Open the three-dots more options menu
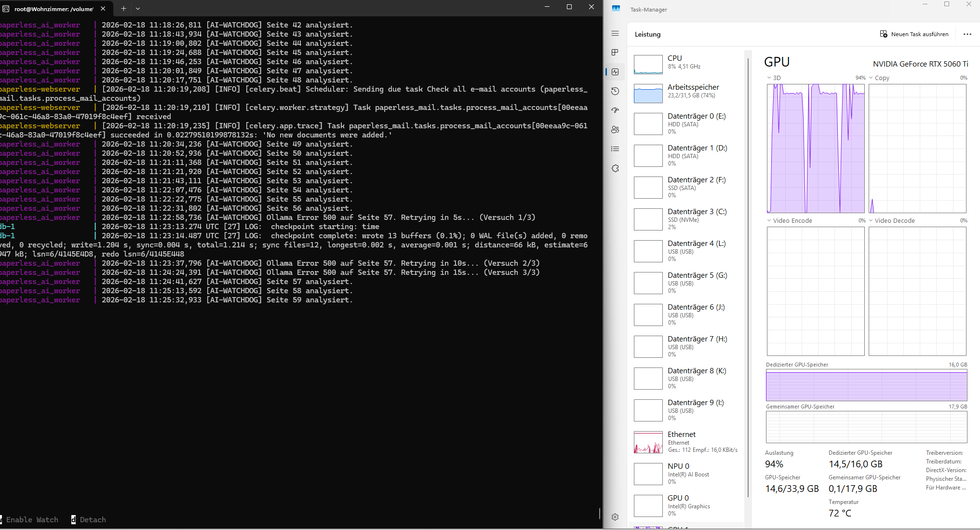 coord(967,34)
